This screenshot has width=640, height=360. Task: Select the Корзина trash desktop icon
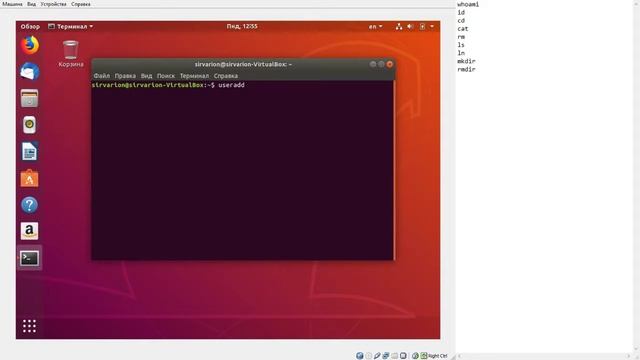click(71, 54)
